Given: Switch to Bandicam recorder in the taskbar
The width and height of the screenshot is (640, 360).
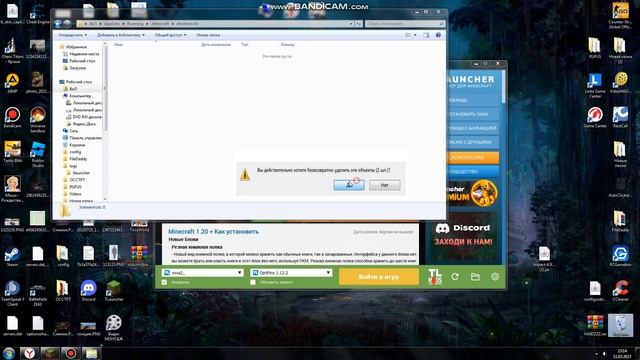Looking at the screenshot, I should (71, 353).
